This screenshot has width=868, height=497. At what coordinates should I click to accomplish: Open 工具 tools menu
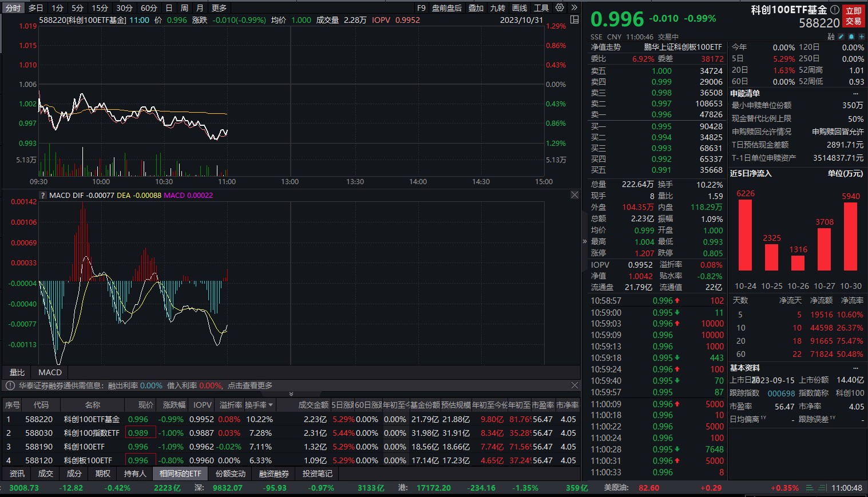(541, 7)
